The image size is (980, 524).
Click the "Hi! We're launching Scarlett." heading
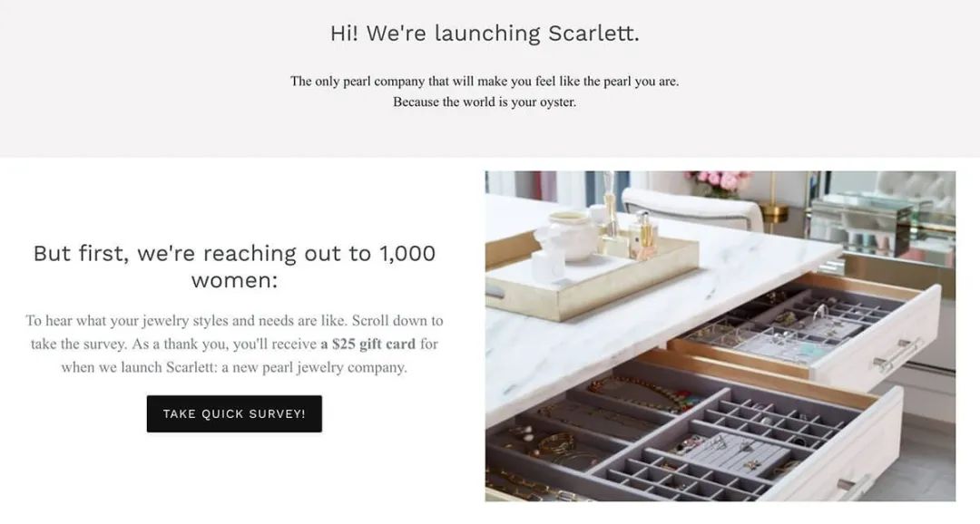pos(485,34)
